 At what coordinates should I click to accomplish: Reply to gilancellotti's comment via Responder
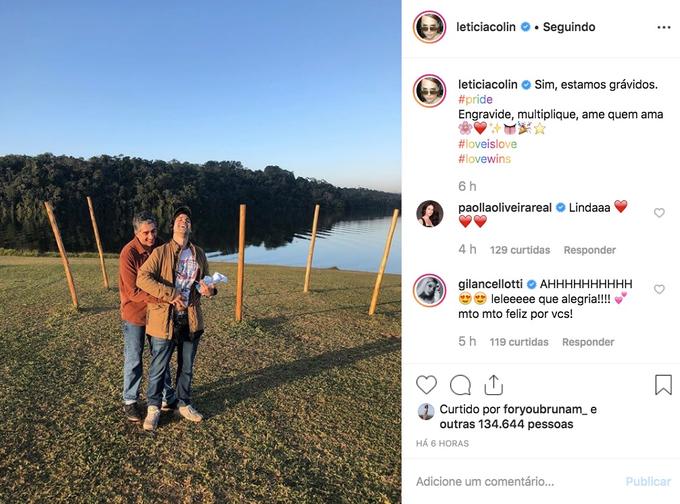point(588,342)
